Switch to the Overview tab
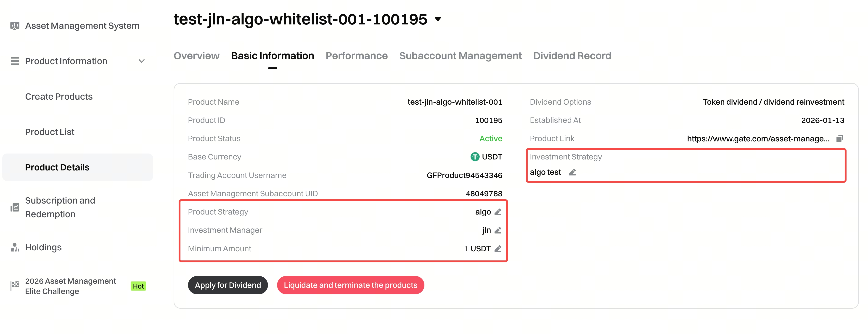 pyautogui.click(x=196, y=56)
